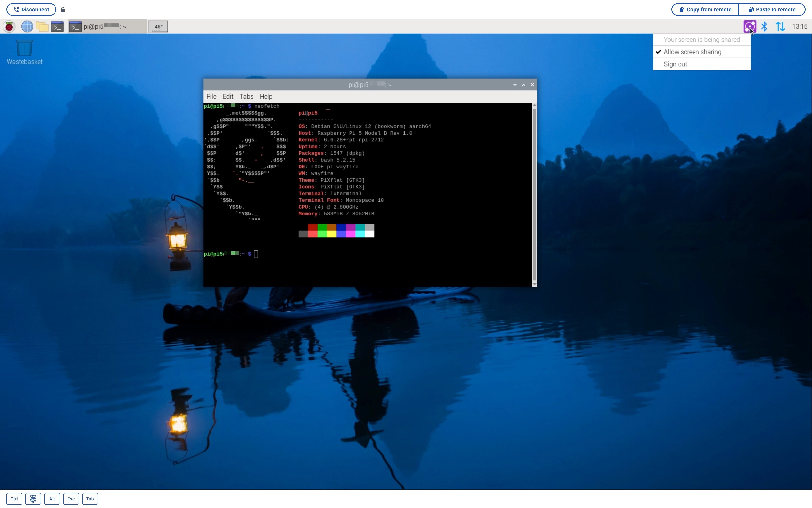
Task: Click the 'Theme: PiXflat [GTK3]' line
Action: tap(331, 180)
